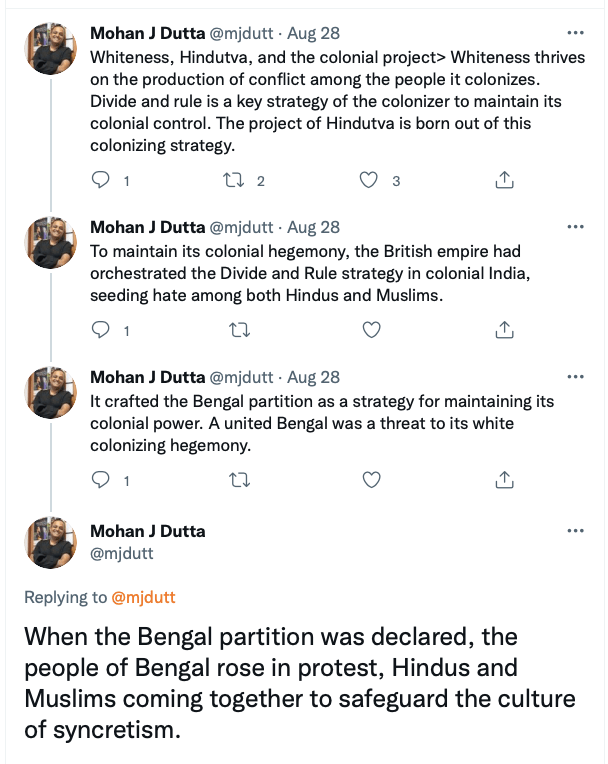This screenshot has width=608, height=764.
Task: Retweet the Bengal partition strategy tweet
Action: point(238,481)
